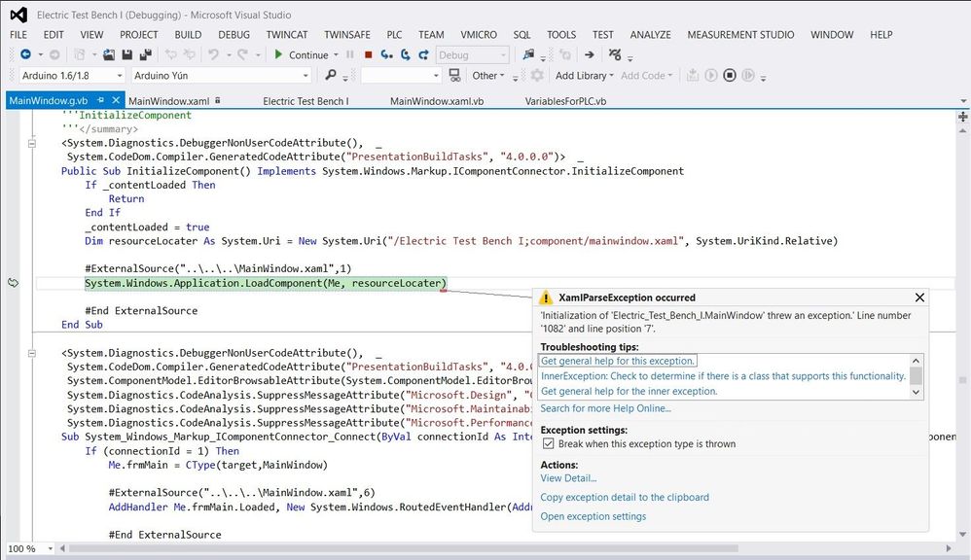Open the TWINCAT menu

click(287, 35)
